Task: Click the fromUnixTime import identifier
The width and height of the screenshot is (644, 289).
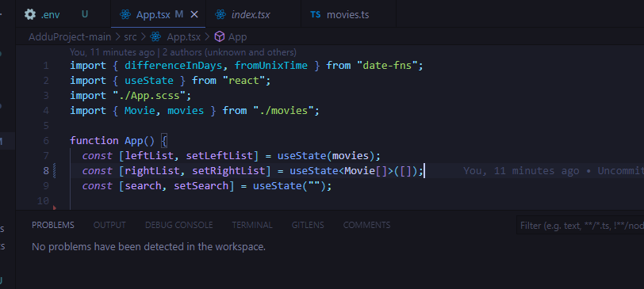Action: pos(271,66)
